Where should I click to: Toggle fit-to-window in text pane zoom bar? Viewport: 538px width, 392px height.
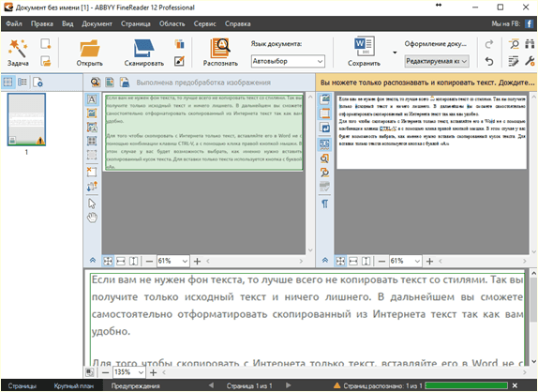pyautogui.click(x=340, y=262)
